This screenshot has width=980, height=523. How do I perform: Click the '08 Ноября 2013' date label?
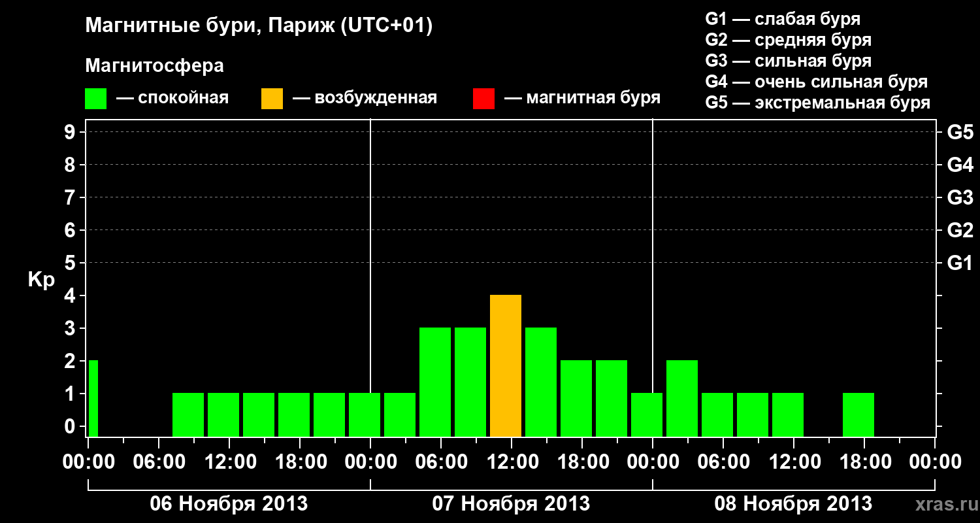793,504
